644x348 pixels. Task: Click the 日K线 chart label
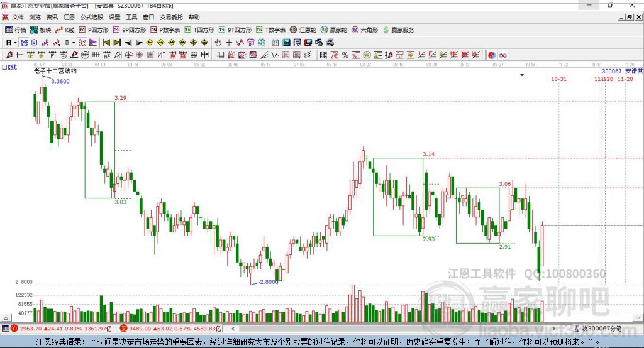click(9, 67)
